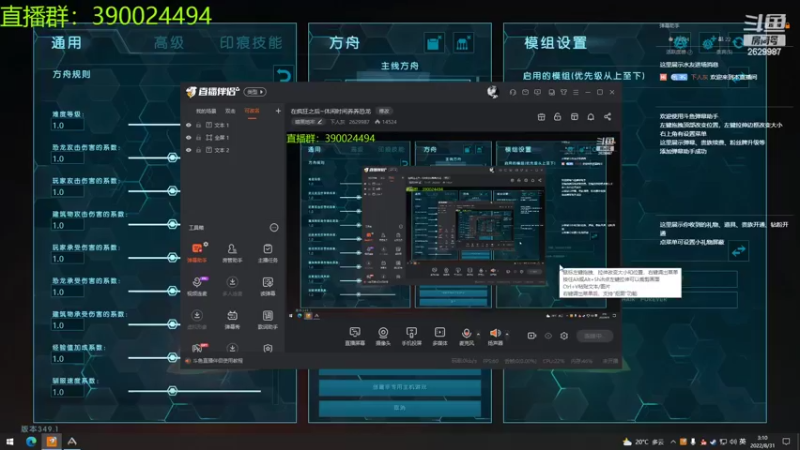The height and width of the screenshot is (450, 800).
Task: Select the active orange scene tab
Action: [252, 111]
